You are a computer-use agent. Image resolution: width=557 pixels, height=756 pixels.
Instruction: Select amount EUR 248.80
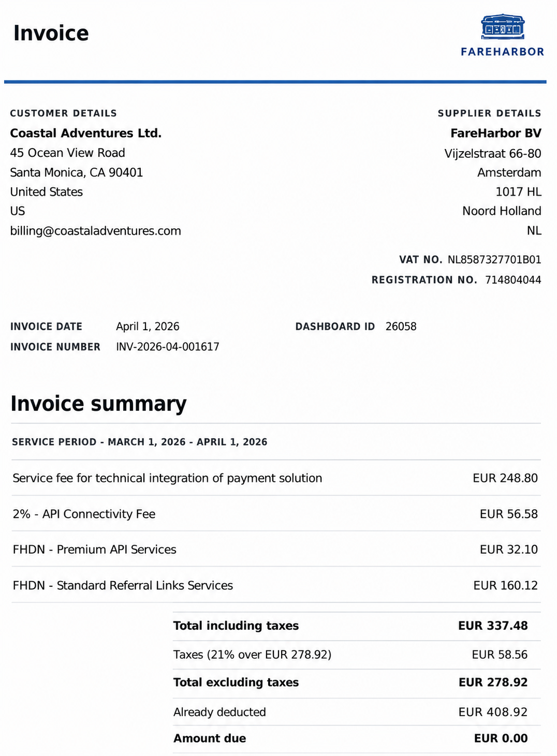pos(505,478)
